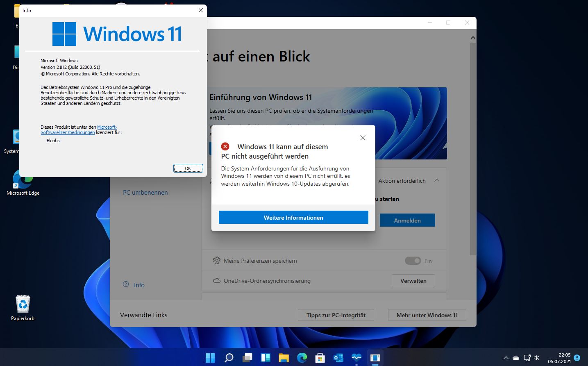
Task: Click the PC umbenennen link
Action: (x=145, y=192)
